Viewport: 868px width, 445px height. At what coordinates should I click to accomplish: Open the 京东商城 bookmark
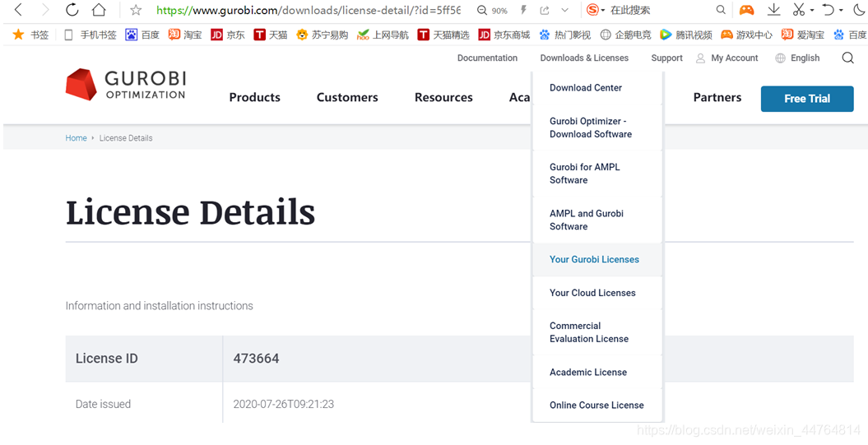coord(504,35)
